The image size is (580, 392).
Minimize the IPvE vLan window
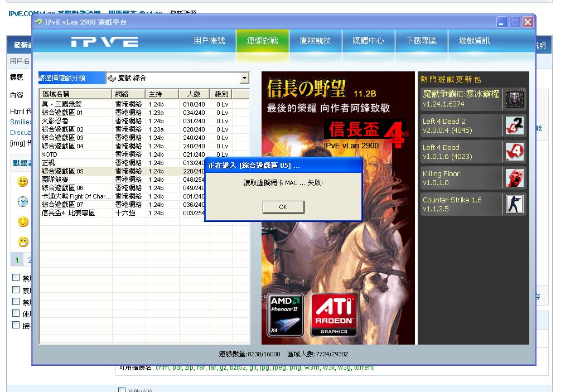pos(501,22)
